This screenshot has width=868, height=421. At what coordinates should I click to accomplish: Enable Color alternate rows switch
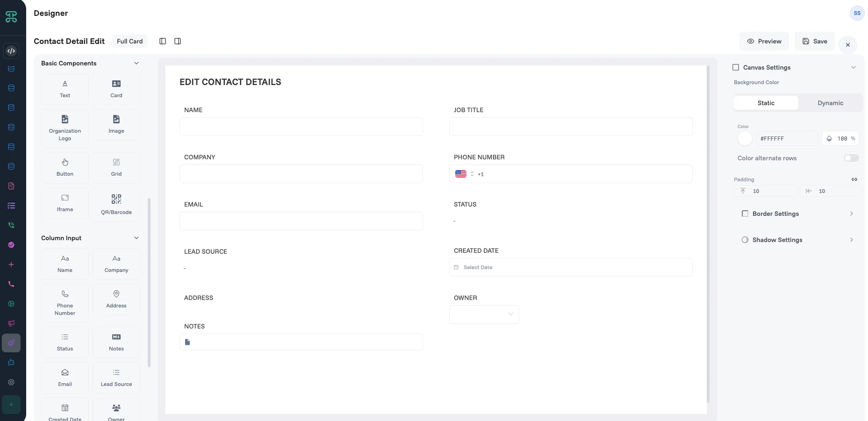tap(851, 158)
